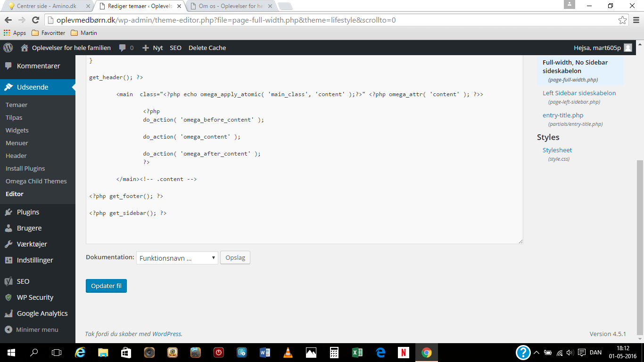
Task: Switch to 'Om os - Oplevelser' tab
Action: [x=231, y=6]
